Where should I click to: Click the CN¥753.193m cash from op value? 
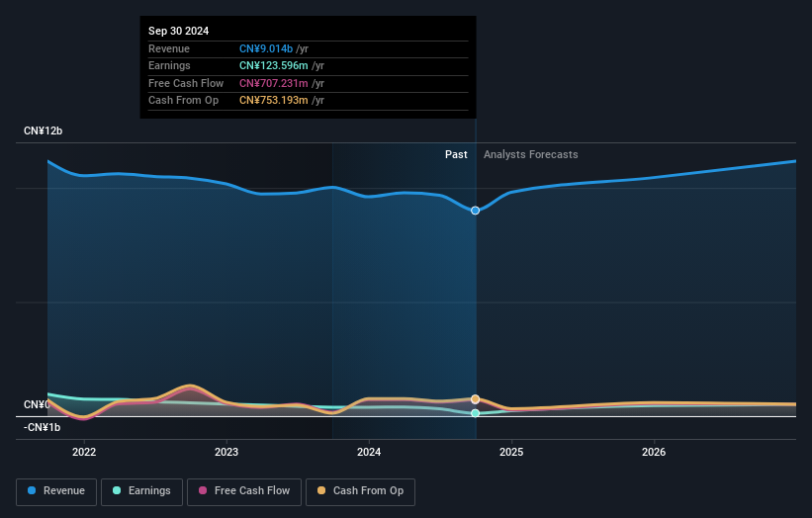click(273, 101)
